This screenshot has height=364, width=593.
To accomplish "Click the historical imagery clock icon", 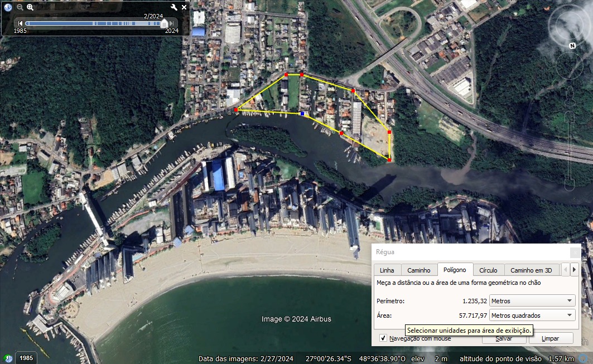I will [x=8, y=7].
